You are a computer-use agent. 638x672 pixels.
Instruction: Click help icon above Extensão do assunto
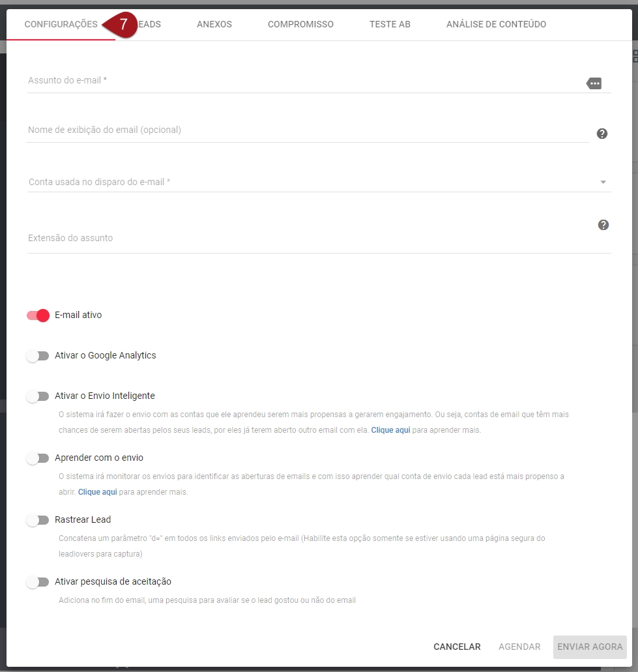click(603, 225)
